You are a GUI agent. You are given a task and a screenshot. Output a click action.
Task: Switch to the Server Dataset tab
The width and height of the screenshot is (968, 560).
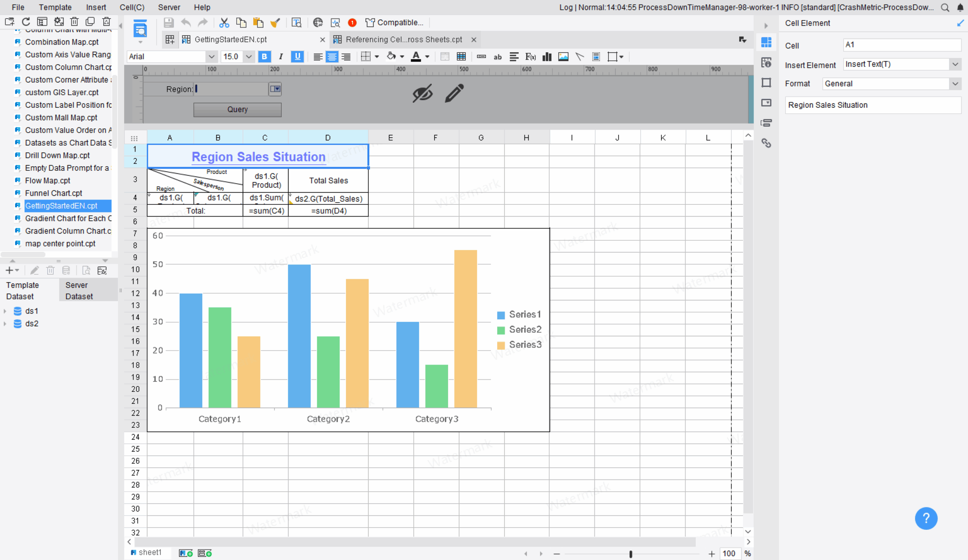tap(88, 291)
